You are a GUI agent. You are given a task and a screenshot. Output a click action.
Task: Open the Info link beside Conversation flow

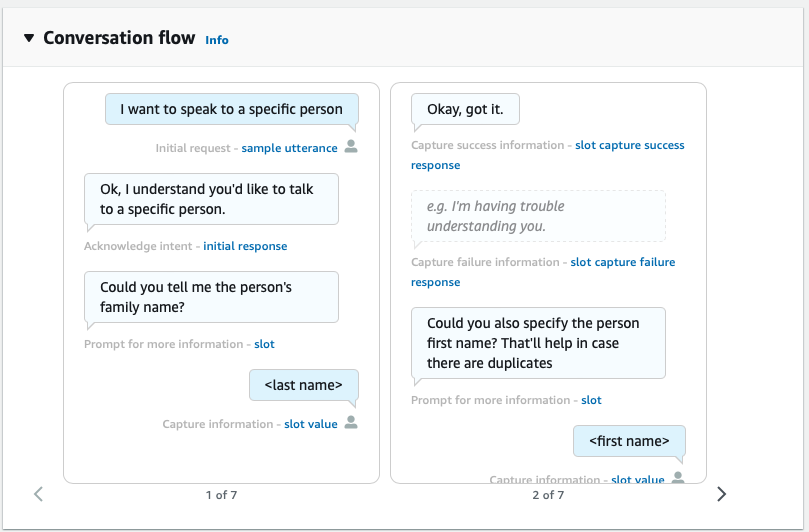(216, 40)
